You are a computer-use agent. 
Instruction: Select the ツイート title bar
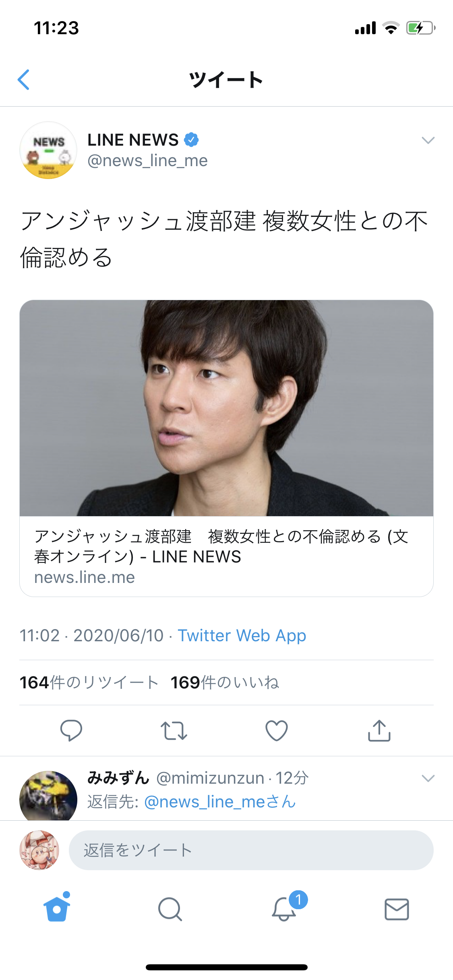(226, 79)
